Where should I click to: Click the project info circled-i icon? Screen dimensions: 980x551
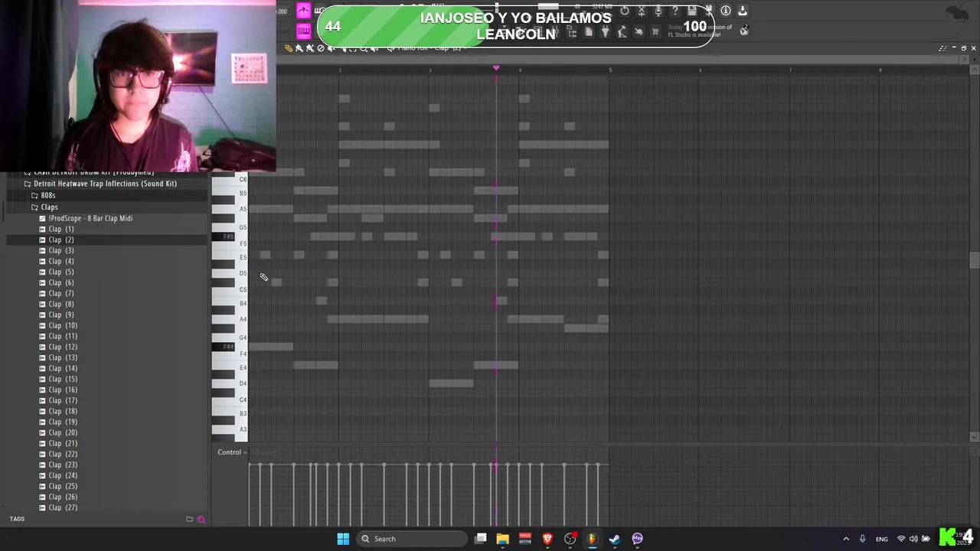(x=726, y=11)
